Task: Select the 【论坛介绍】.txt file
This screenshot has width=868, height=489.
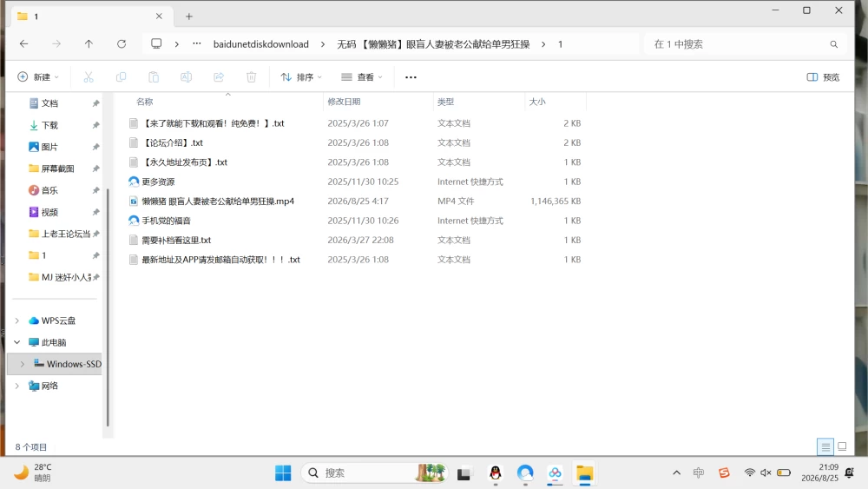Action: (174, 143)
